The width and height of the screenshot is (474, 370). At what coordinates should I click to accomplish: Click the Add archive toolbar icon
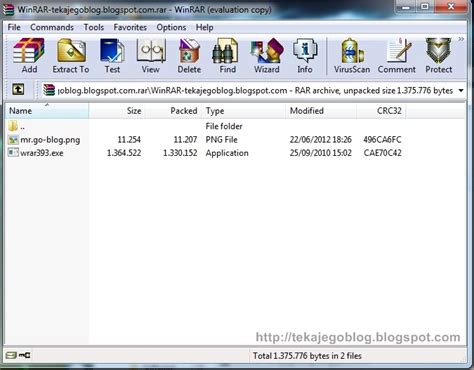(29, 51)
